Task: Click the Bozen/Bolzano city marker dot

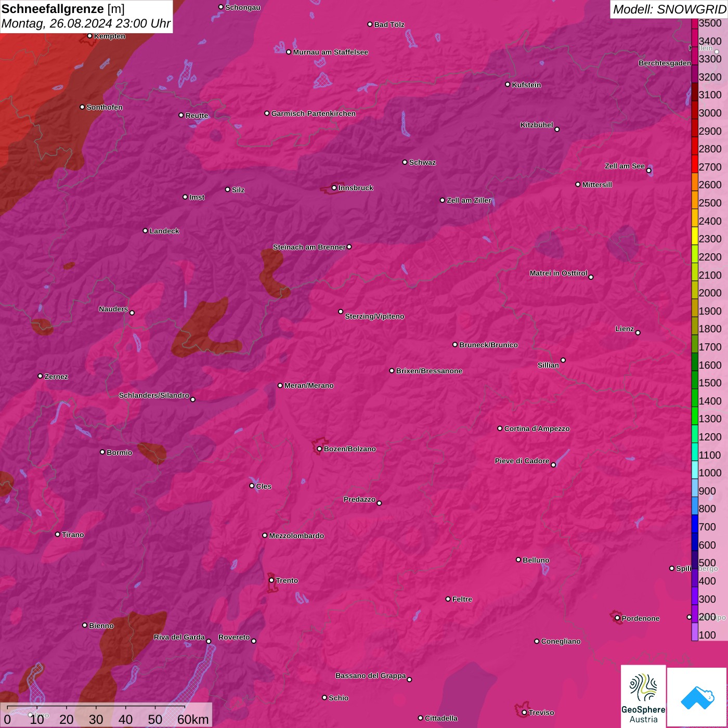Action: pyautogui.click(x=319, y=449)
